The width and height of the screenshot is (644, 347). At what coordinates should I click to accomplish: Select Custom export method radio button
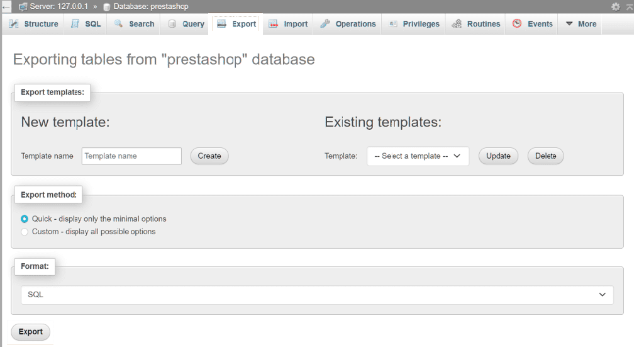point(25,232)
